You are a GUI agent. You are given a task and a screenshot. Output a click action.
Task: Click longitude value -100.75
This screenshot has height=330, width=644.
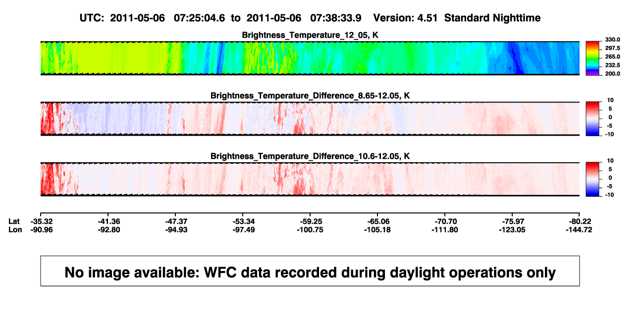[x=311, y=230]
